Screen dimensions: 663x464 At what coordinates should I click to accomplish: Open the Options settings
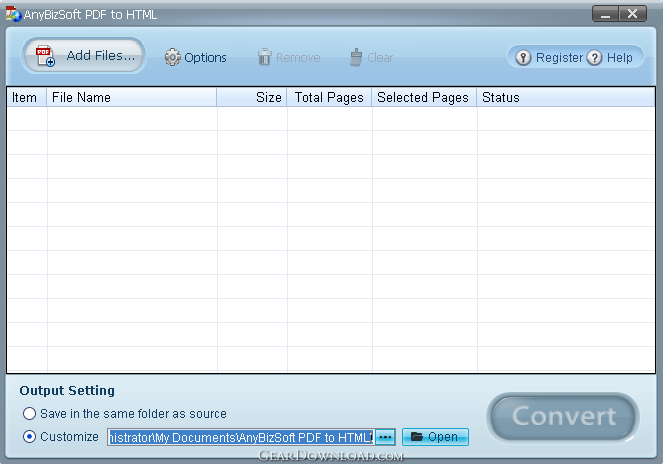[x=196, y=57]
